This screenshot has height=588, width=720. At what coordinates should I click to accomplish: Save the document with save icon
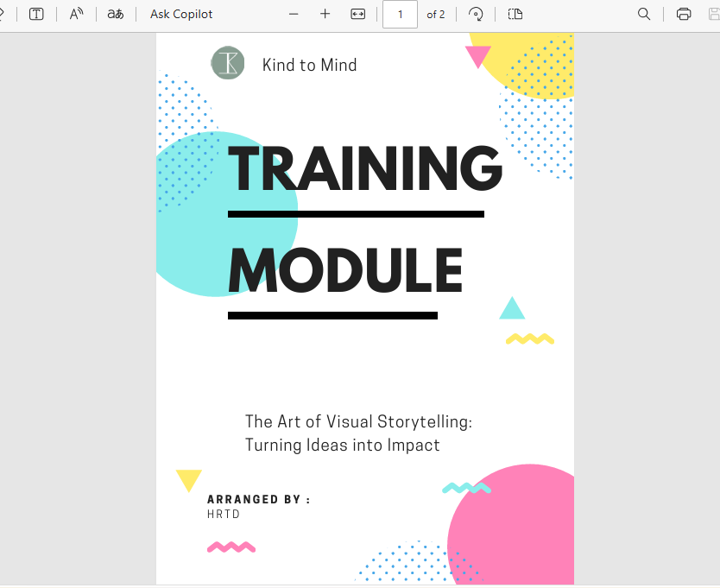[715, 14]
